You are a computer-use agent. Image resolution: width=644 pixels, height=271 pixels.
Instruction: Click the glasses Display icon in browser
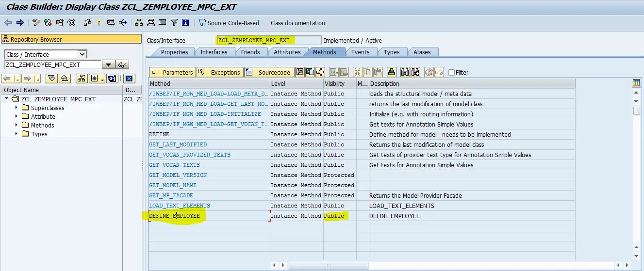[x=122, y=64]
